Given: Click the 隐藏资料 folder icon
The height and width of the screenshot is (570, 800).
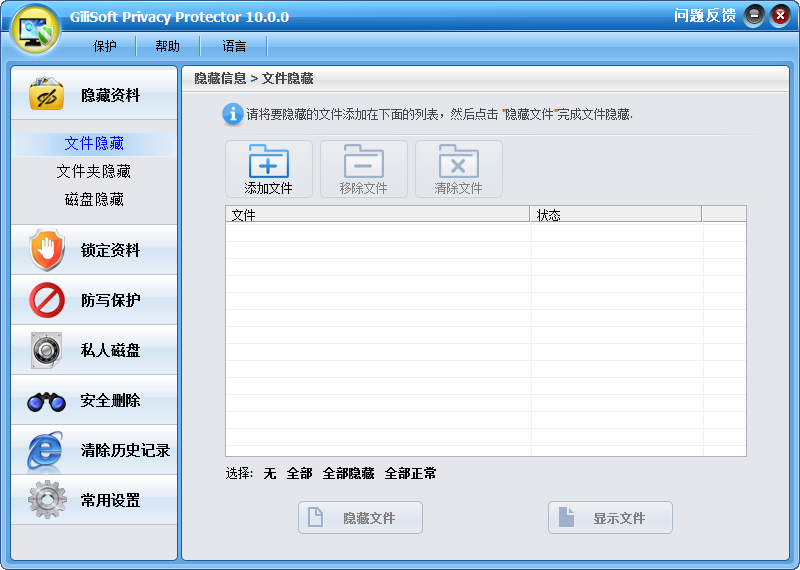Looking at the screenshot, I should (x=46, y=94).
